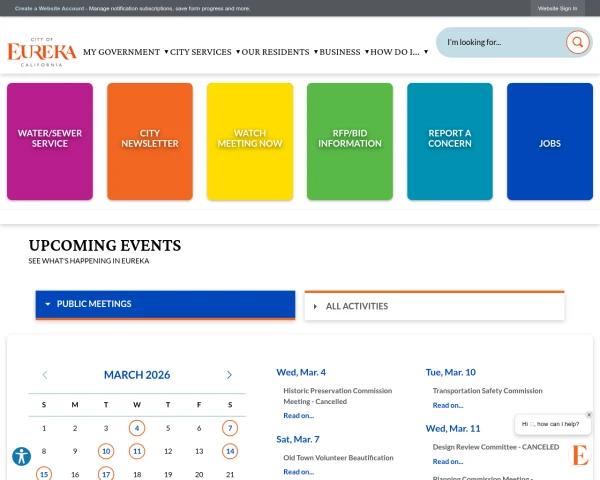Open the orange E chat assistant icon
600x480 pixels.
point(580,456)
